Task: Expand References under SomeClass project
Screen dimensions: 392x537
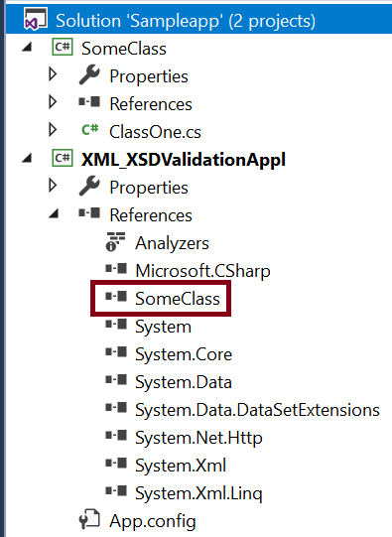Action: 53,102
